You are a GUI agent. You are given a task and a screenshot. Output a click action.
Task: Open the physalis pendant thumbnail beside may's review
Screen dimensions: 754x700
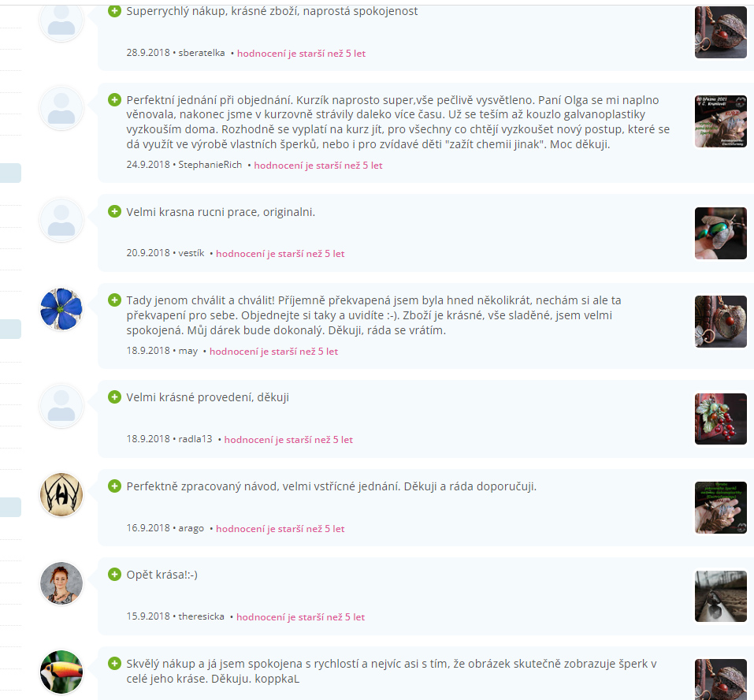720,322
